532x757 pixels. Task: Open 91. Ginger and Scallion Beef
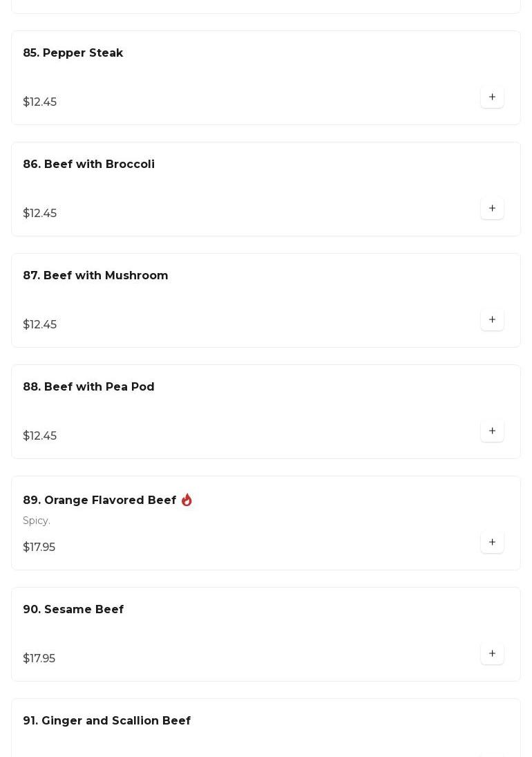[106, 721]
